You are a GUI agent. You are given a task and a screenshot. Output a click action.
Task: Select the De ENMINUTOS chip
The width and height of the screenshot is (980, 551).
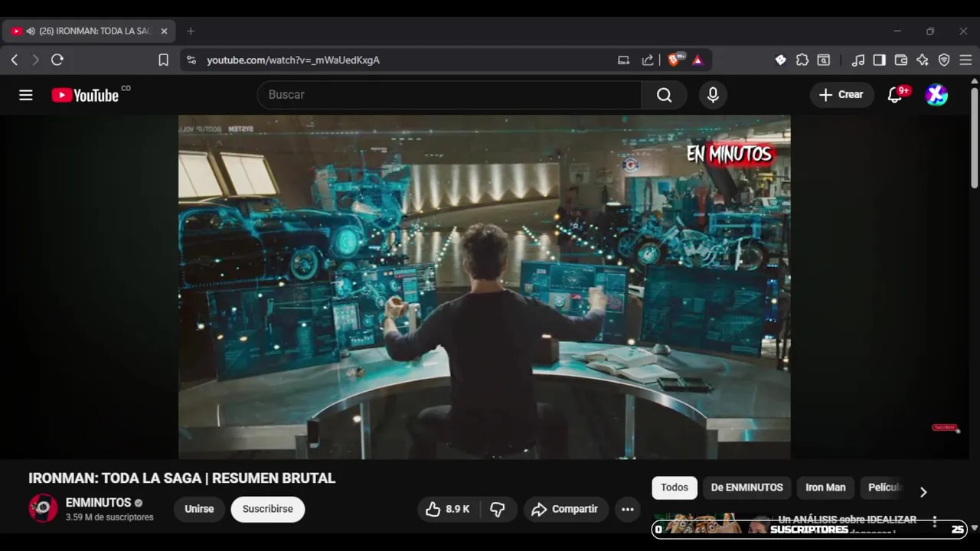(746, 487)
